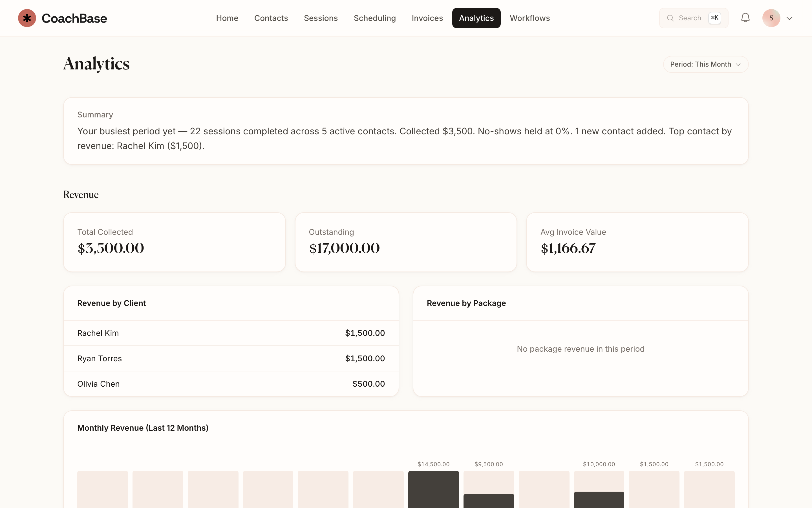
Task: Click the Outstanding $17,000.00 card
Action: pyautogui.click(x=406, y=242)
